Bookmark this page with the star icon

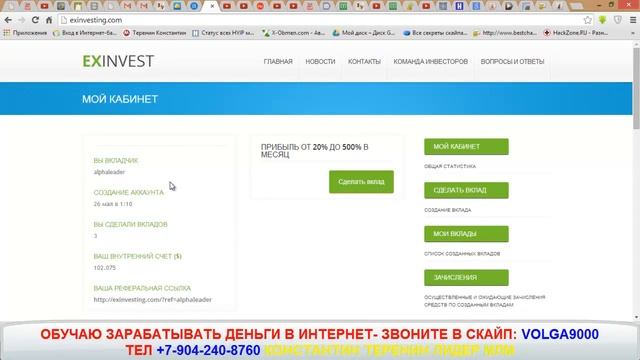[x=587, y=20]
